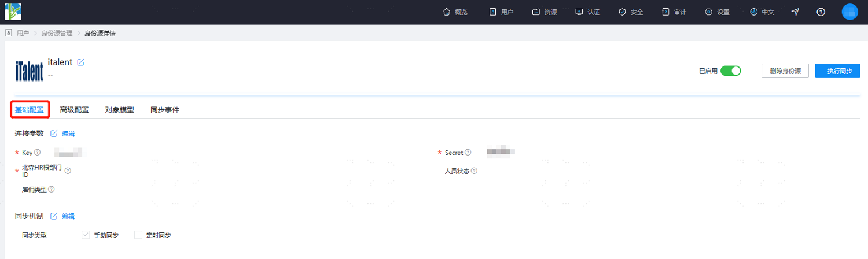This screenshot has width=868, height=259.
Task: Click the paper plane navigation icon
Action: tap(796, 12)
